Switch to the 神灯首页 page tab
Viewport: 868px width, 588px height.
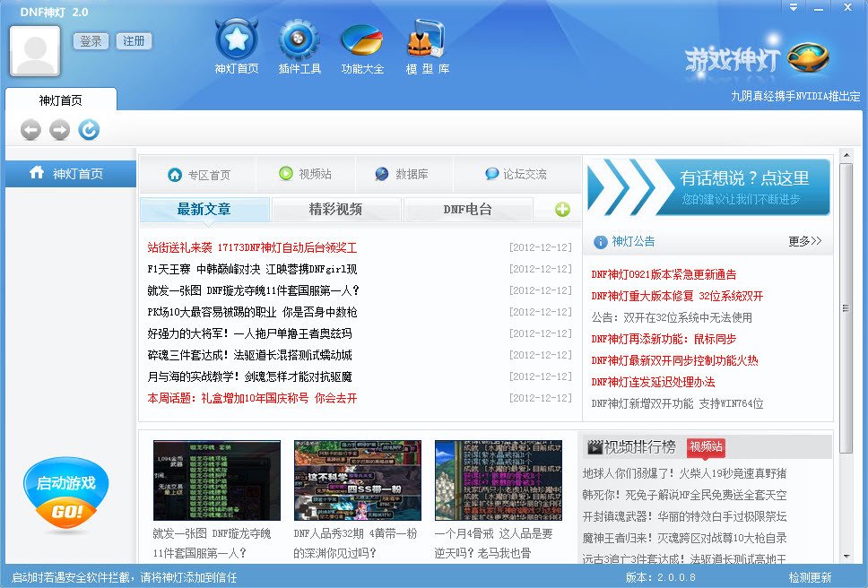[61, 100]
